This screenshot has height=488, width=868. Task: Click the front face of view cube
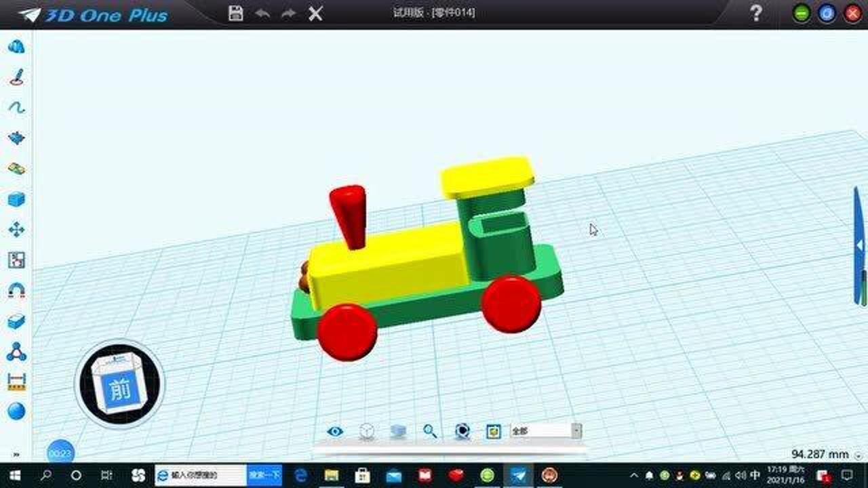(120, 390)
